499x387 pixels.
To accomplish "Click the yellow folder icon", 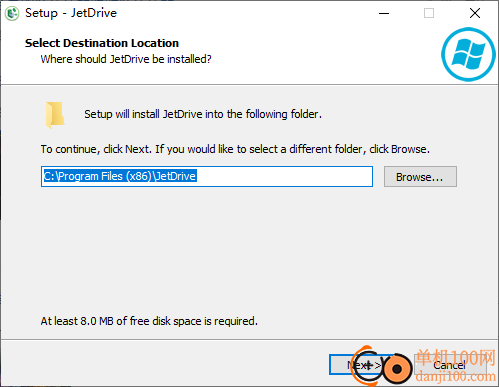I will [x=55, y=115].
